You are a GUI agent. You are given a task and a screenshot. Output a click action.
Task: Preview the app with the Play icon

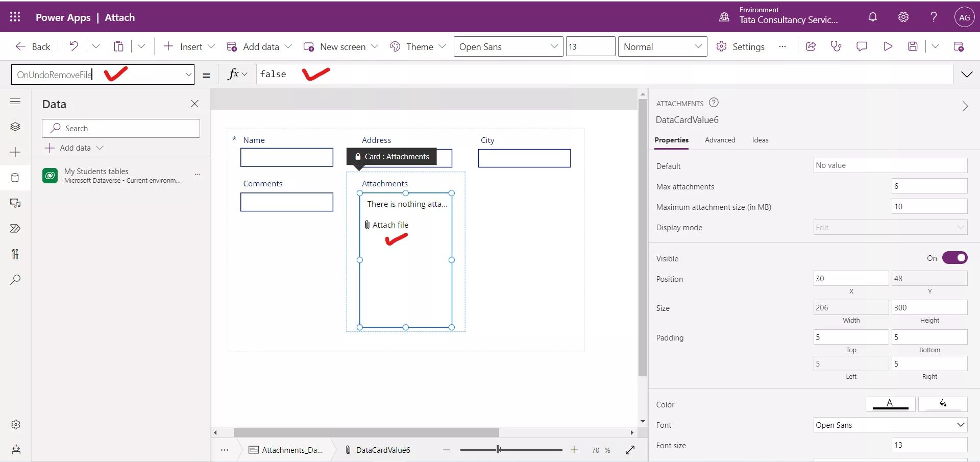888,46
